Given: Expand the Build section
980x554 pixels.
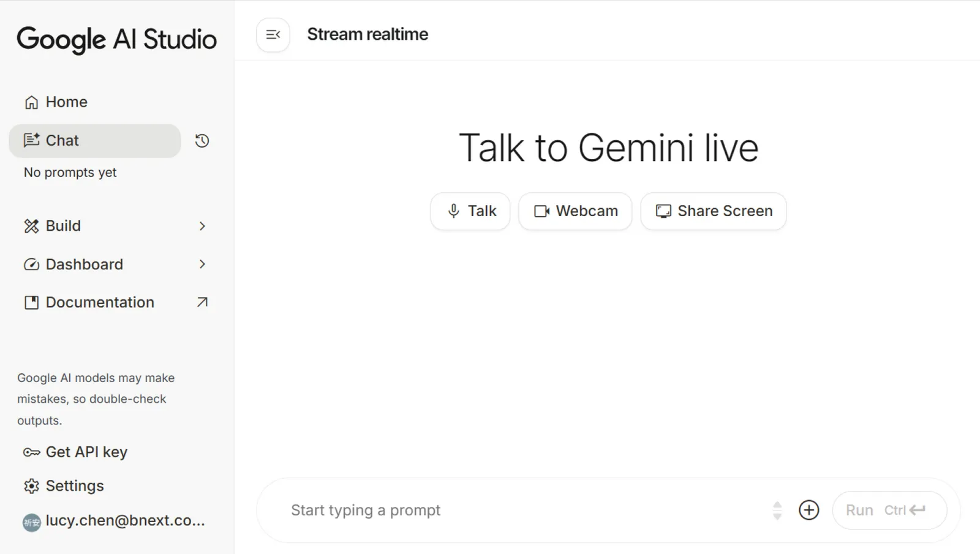Looking at the screenshot, I should coord(203,226).
